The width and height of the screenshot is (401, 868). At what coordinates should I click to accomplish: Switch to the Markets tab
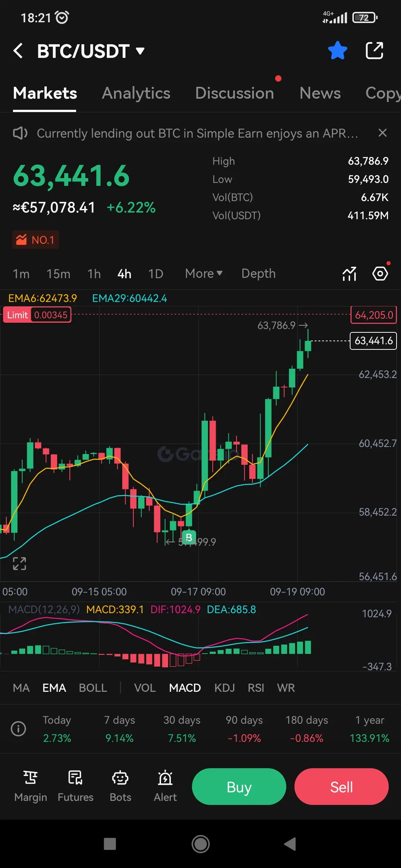pyautogui.click(x=45, y=93)
